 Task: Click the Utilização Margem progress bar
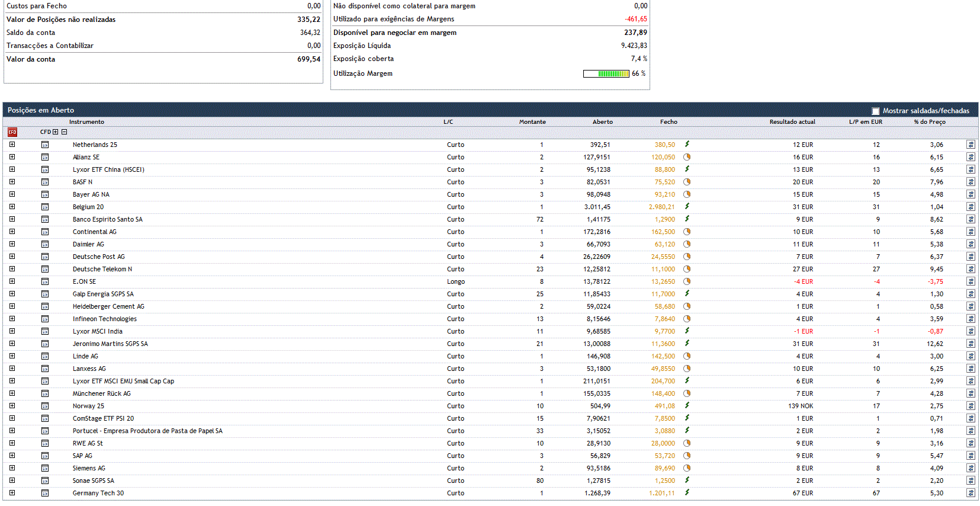tap(606, 74)
